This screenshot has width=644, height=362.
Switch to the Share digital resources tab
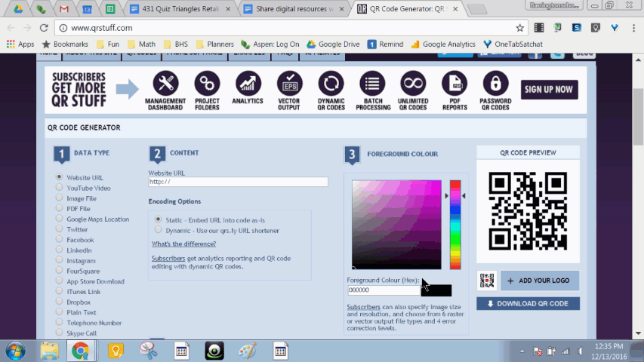[x=294, y=8]
